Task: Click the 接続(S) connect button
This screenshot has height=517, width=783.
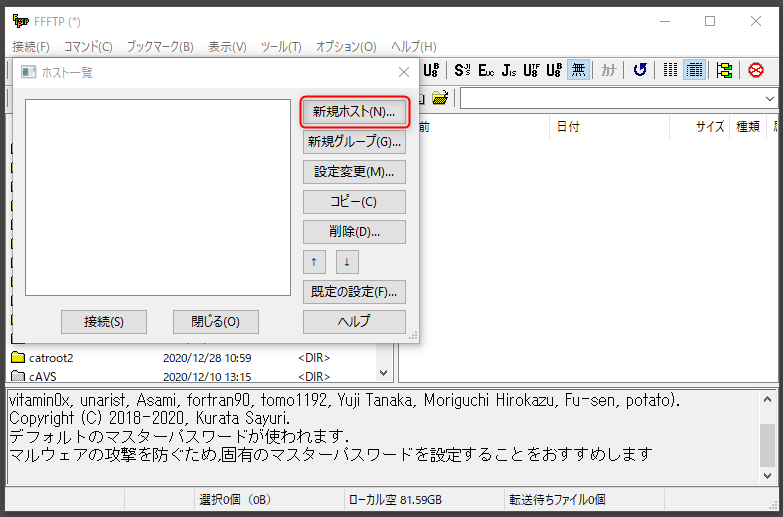Action: pyautogui.click(x=104, y=322)
